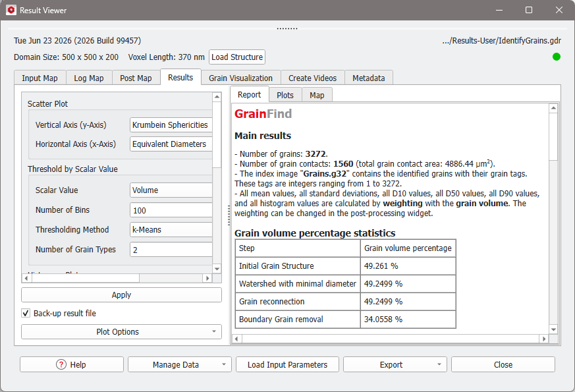Select the Report sub-tab
The image size is (575, 392).
[x=250, y=95]
